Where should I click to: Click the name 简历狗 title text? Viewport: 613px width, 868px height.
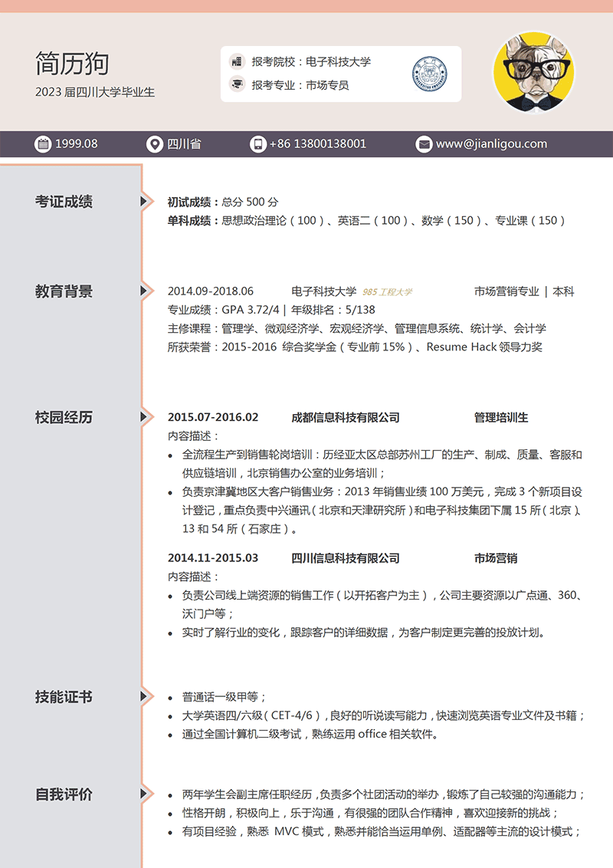click(x=72, y=64)
